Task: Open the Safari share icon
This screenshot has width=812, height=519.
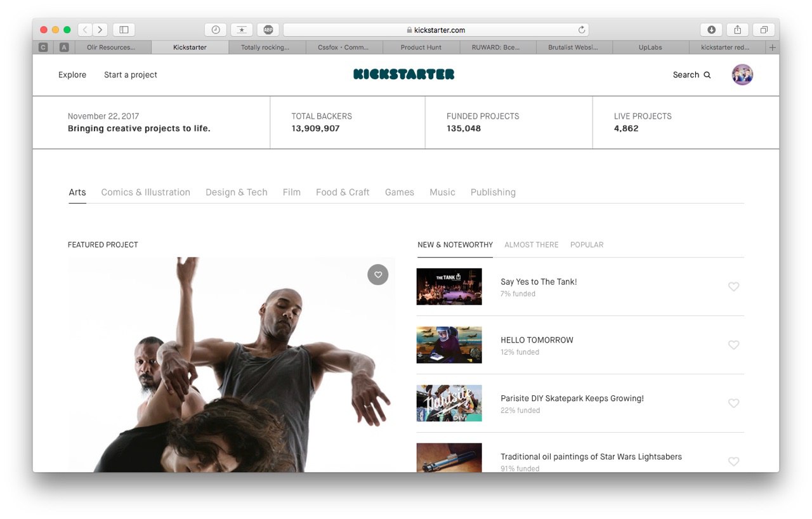Action: [738, 30]
